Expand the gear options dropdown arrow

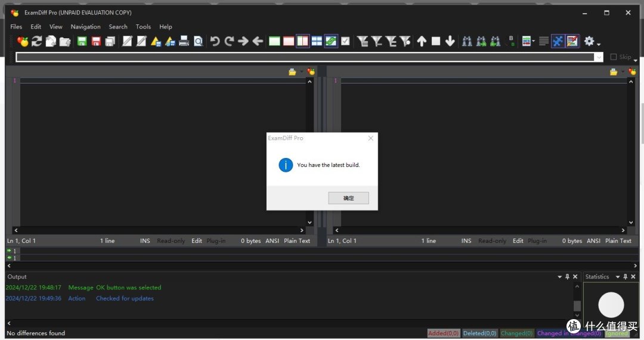[x=599, y=44]
